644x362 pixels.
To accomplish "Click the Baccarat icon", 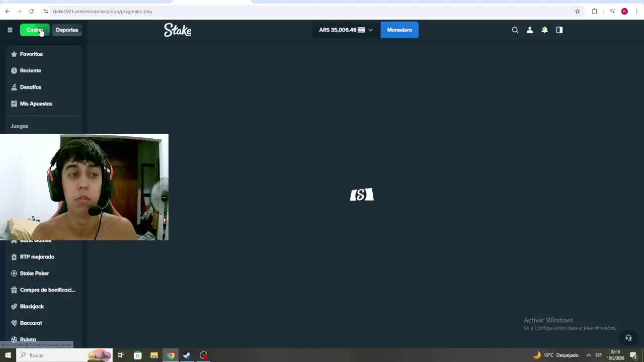I will coord(14,323).
